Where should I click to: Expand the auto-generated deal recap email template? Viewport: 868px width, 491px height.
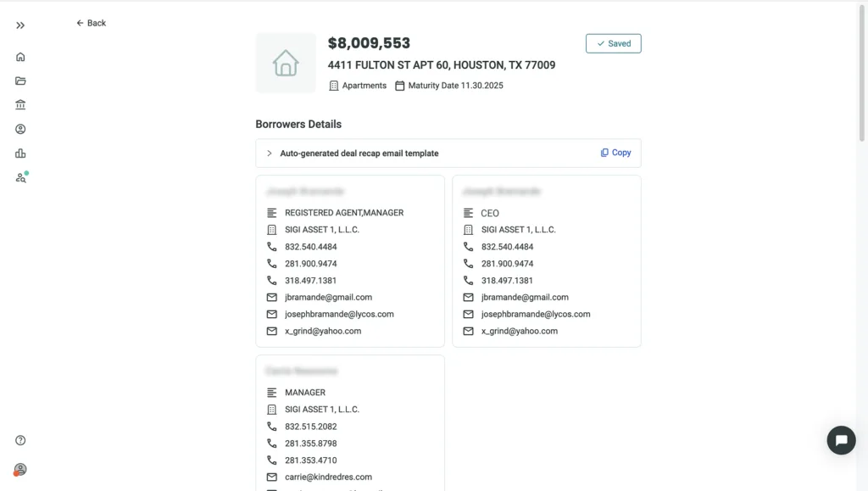pos(270,153)
